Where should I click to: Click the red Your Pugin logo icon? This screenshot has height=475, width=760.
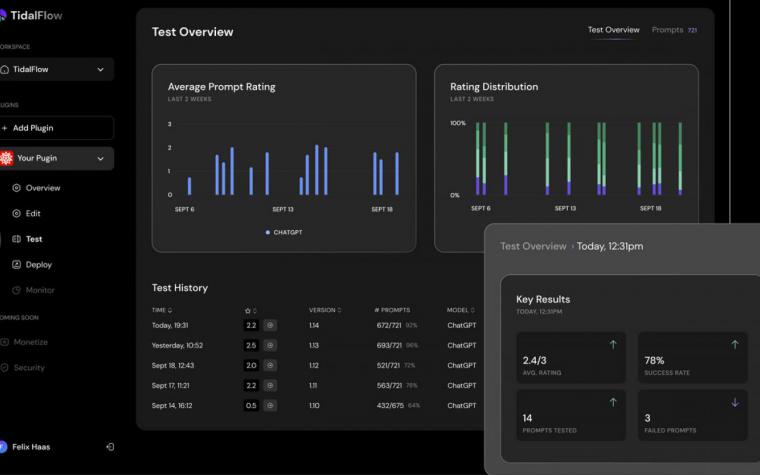[x=7, y=158]
